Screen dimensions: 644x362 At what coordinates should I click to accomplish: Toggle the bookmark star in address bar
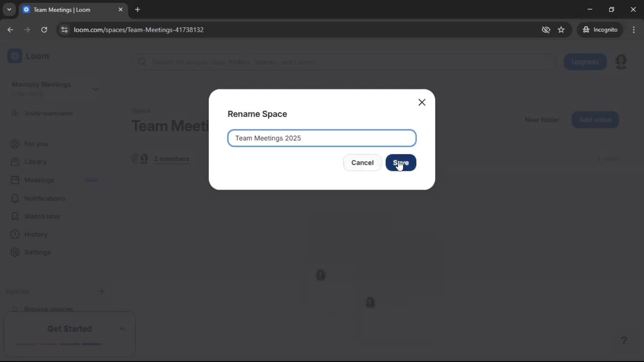coord(561,29)
